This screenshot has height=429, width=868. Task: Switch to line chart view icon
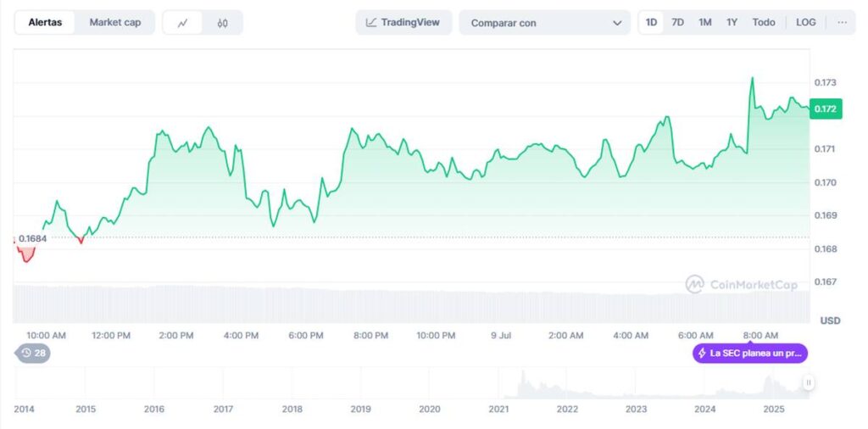click(x=183, y=23)
